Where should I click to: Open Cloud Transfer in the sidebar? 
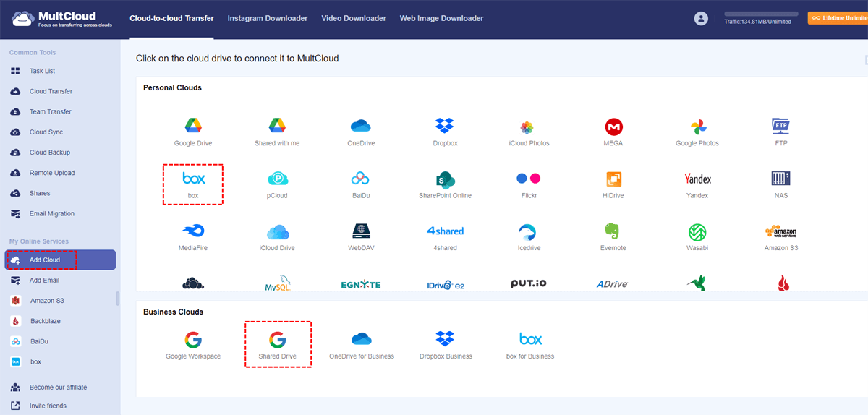(51, 92)
